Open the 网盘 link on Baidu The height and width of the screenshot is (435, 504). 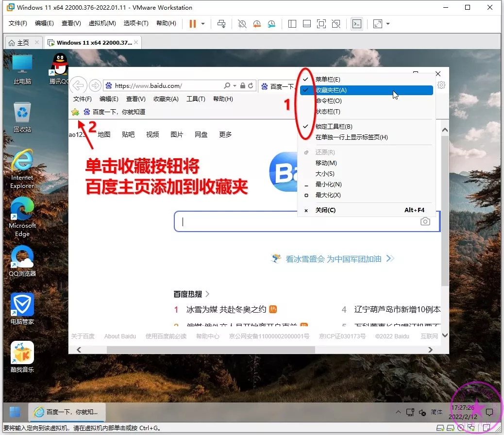(x=201, y=134)
